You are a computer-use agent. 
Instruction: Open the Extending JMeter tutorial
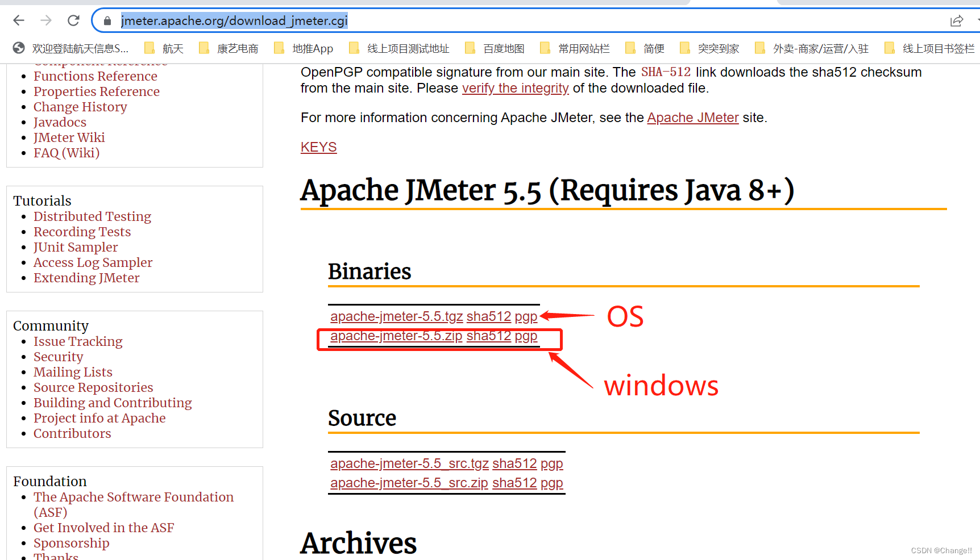coord(86,278)
